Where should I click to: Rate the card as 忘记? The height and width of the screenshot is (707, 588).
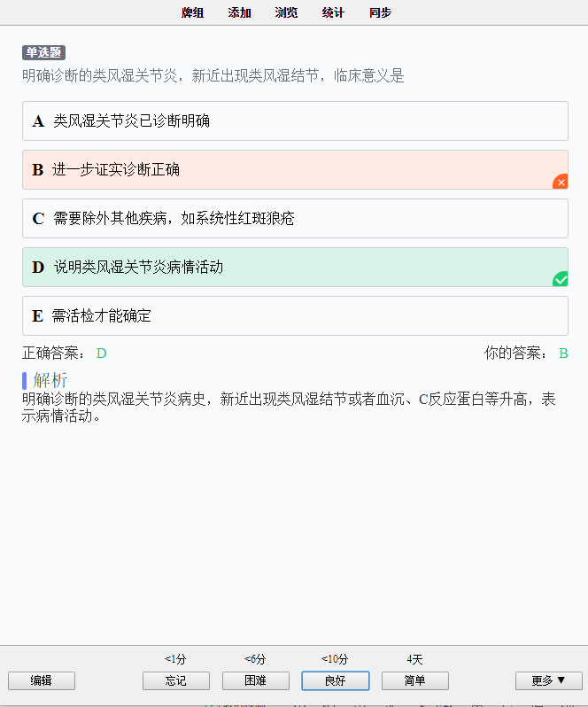click(176, 680)
